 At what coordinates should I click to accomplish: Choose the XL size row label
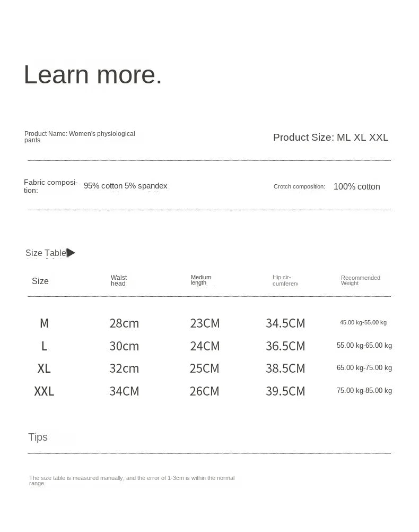(44, 368)
